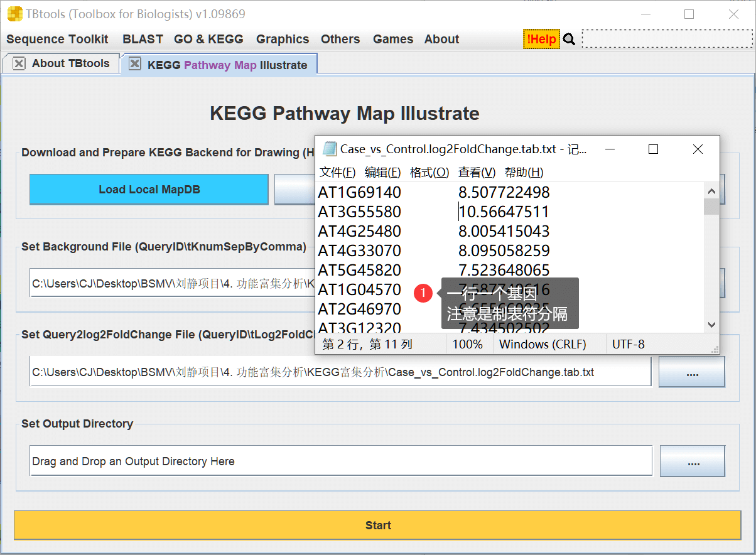This screenshot has height=555, width=756.
Task: Click Notepad scrollbar up arrow
Action: pyautogui.click(x=711, y=191)
